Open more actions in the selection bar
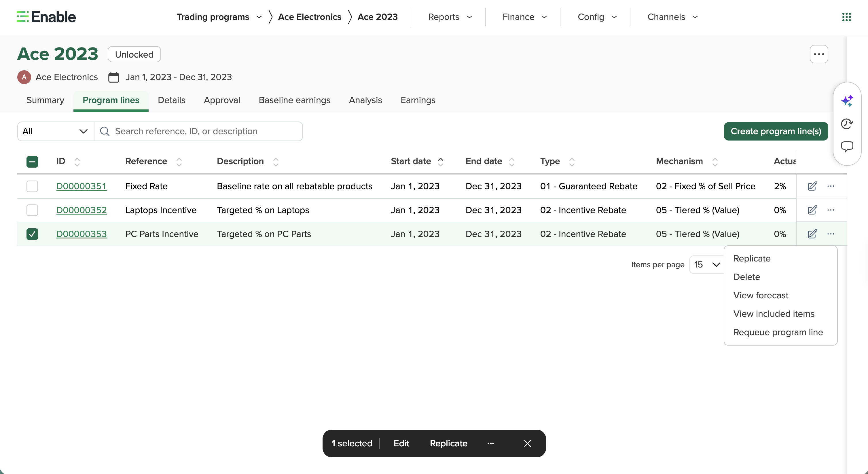This screenshot has height=474, width=868. coord(491,443)
